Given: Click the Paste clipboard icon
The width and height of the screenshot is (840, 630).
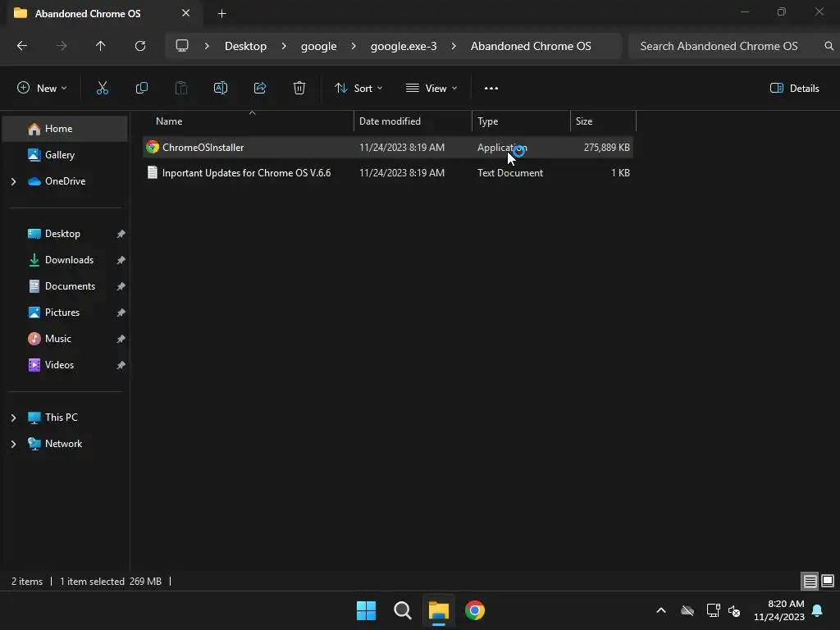Looking at the screenshot, I should [x=181, y=89].
